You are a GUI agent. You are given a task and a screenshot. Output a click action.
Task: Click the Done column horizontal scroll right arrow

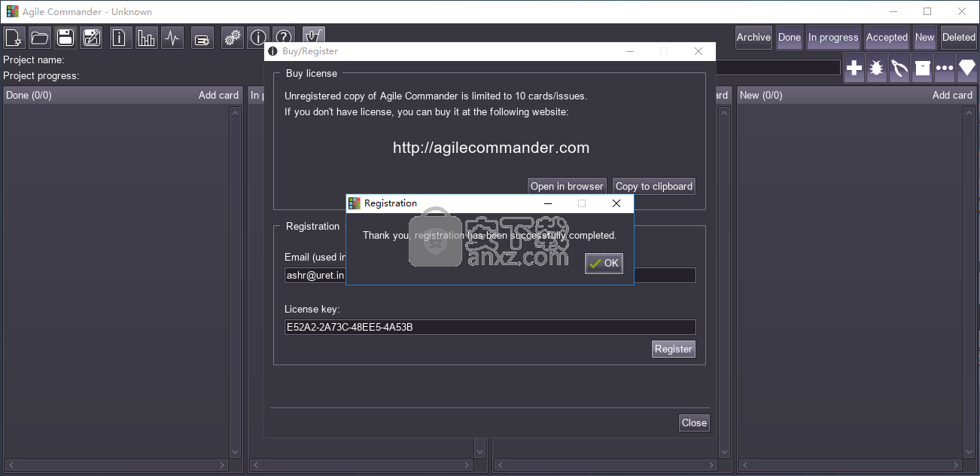pos(222,465)
